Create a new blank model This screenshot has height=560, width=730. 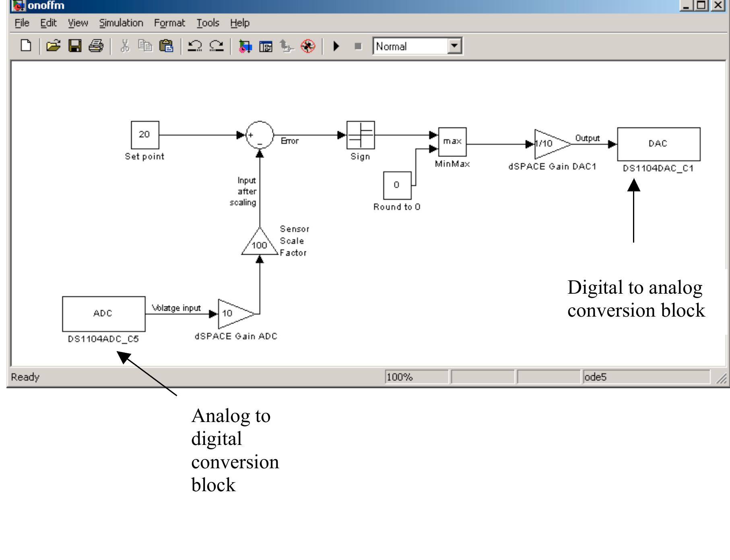pyautogui.click(x=25, y=46)
